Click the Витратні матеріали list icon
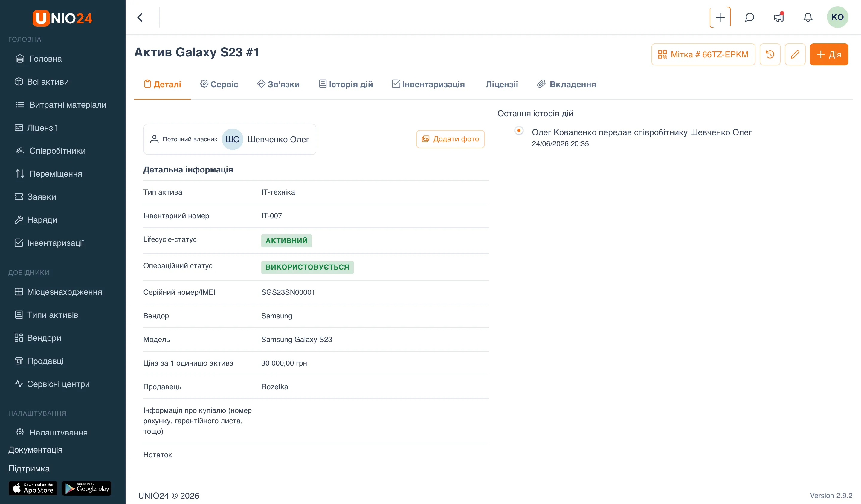The height and width of the screenshot is (504, 861). tap(20, 105)
